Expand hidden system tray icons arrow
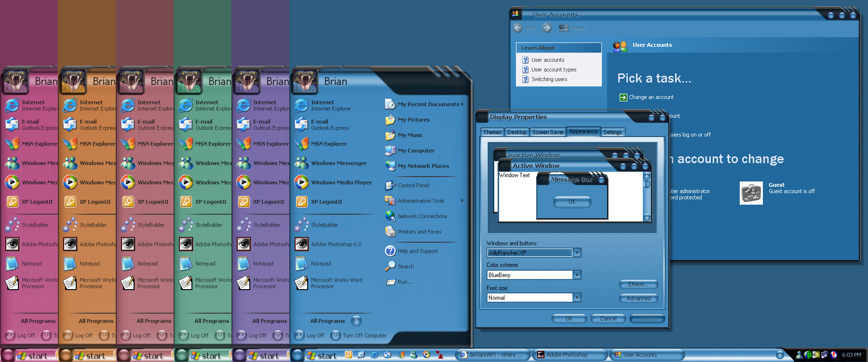Viewport: 868px width, 362px height. [x=780, y=355]
